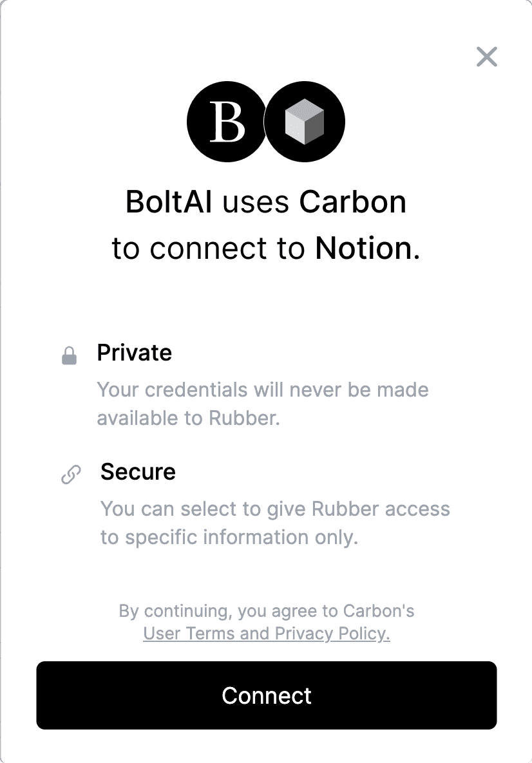Viewport: 532px width, 763px height.
Task: Click the BoltAI "B" logo circle
Action: point(227,122)
